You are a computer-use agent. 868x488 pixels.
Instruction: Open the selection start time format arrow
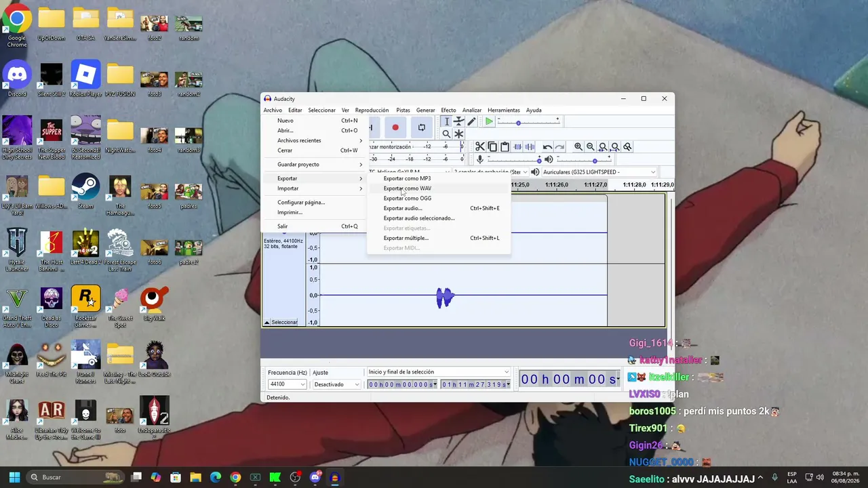tap(435, 385)
